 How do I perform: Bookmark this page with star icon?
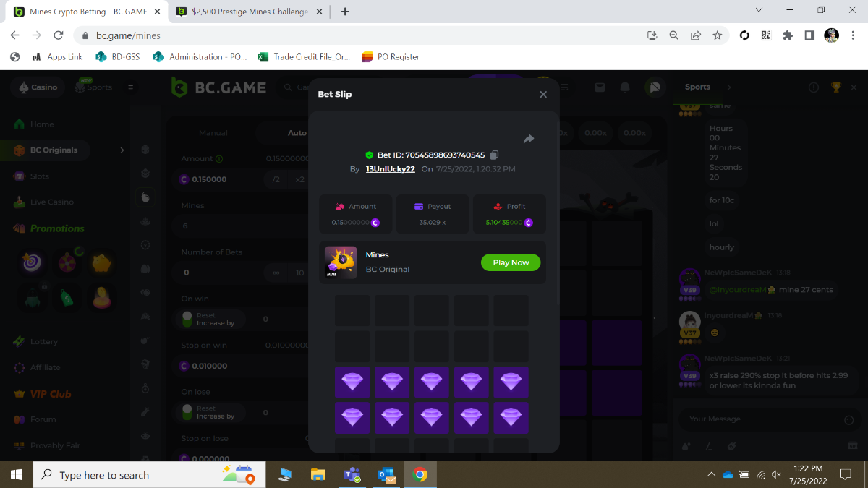point(717,35)
